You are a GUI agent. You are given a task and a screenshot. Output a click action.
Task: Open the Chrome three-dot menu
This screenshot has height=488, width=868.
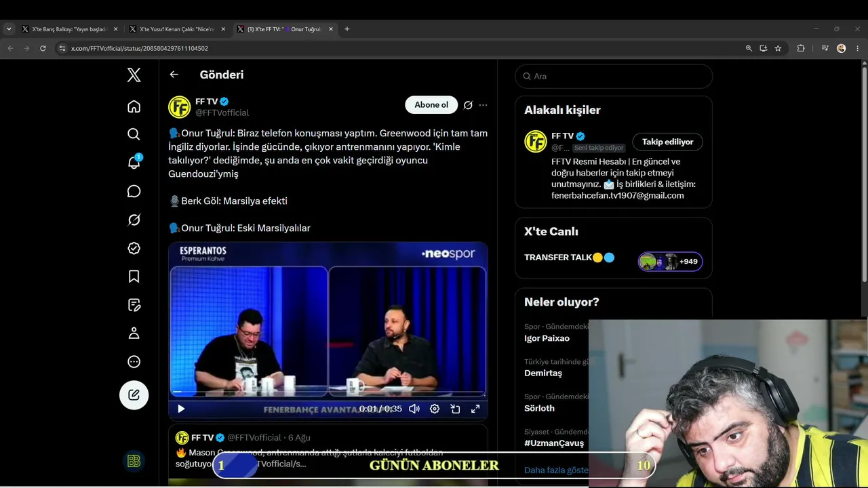click(858, 48)
